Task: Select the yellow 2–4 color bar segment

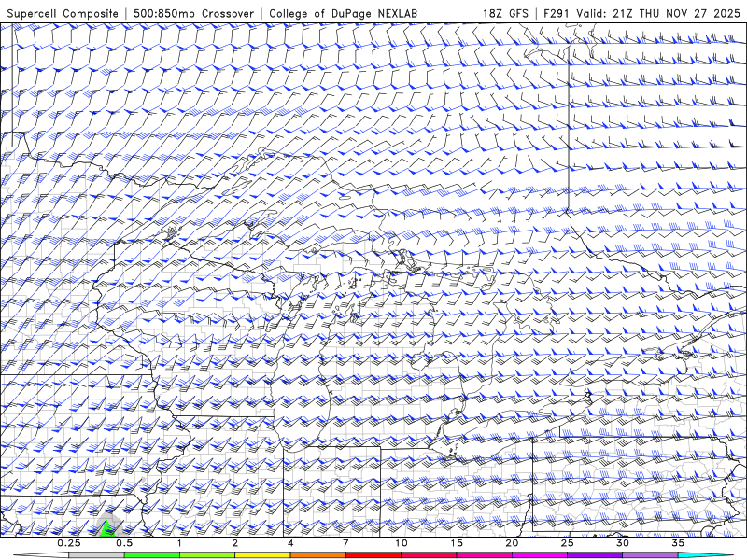Action: click(262, 555)
